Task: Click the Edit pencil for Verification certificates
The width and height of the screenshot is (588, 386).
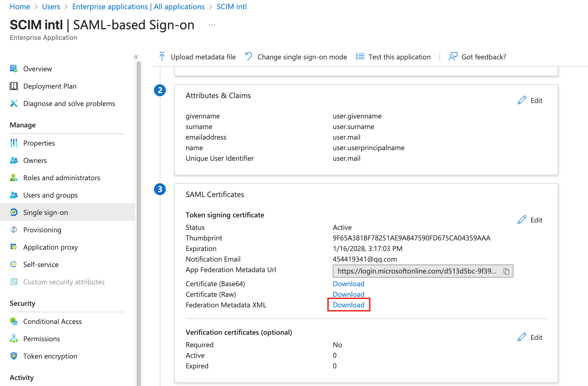Action: coord(522,337)
